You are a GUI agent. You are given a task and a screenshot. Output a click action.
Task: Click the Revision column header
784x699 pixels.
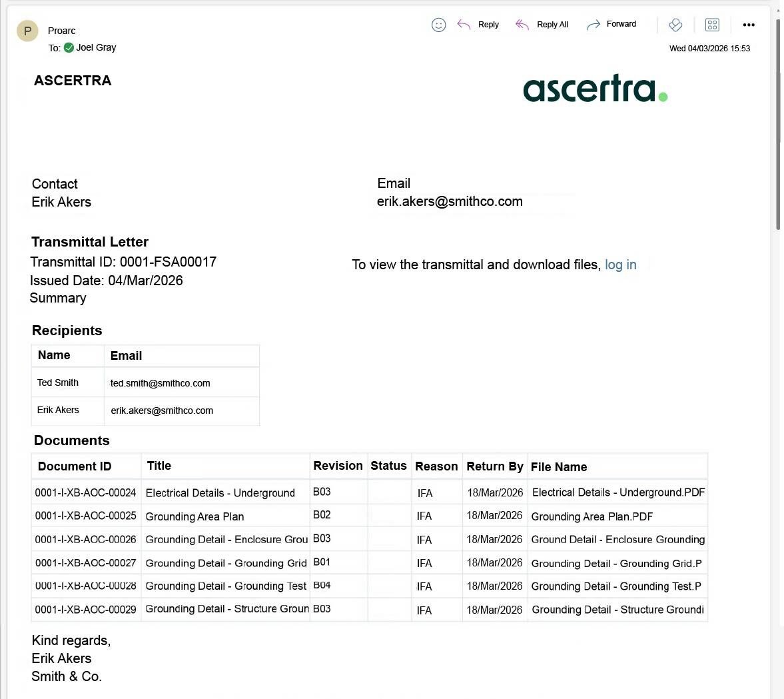click(338, 466)
